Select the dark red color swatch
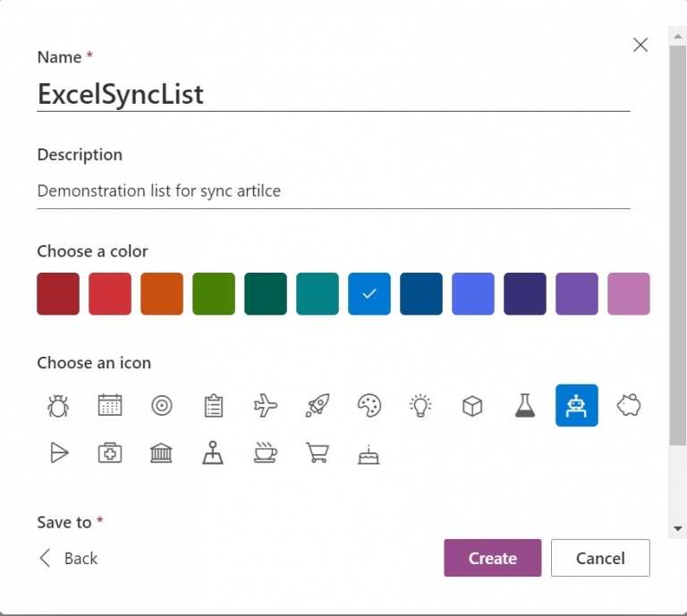The height and width of the screenshot is (616, 687). pos(58,294)
